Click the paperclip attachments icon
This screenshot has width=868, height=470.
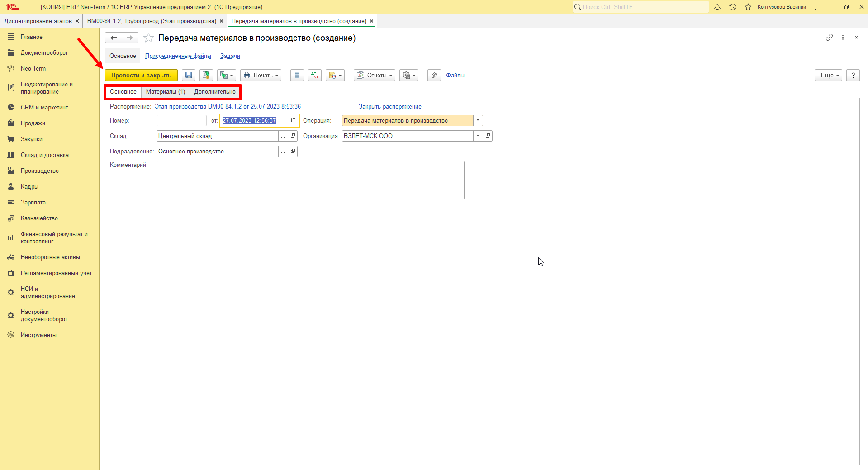[434, 75]
